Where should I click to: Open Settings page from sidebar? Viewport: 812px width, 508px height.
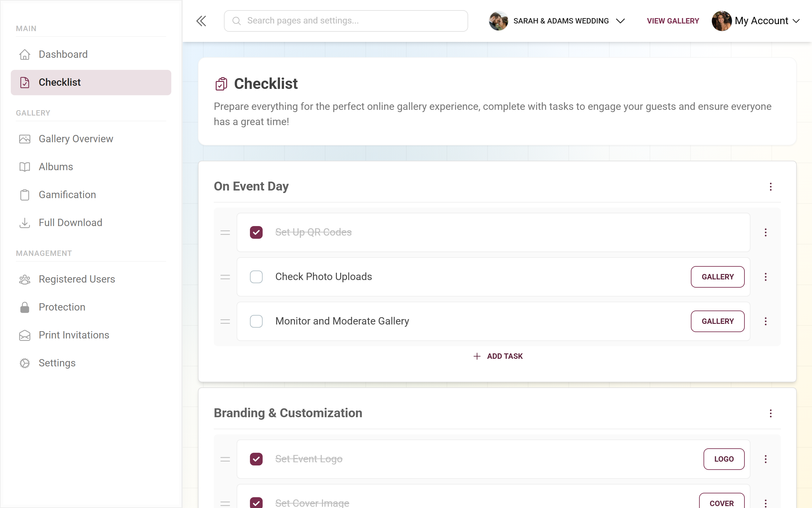91,363
